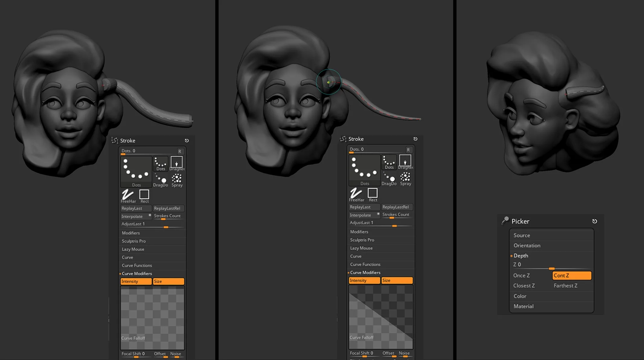Toggle Intensity curve modifier in left panel

(x=136, y=281)
